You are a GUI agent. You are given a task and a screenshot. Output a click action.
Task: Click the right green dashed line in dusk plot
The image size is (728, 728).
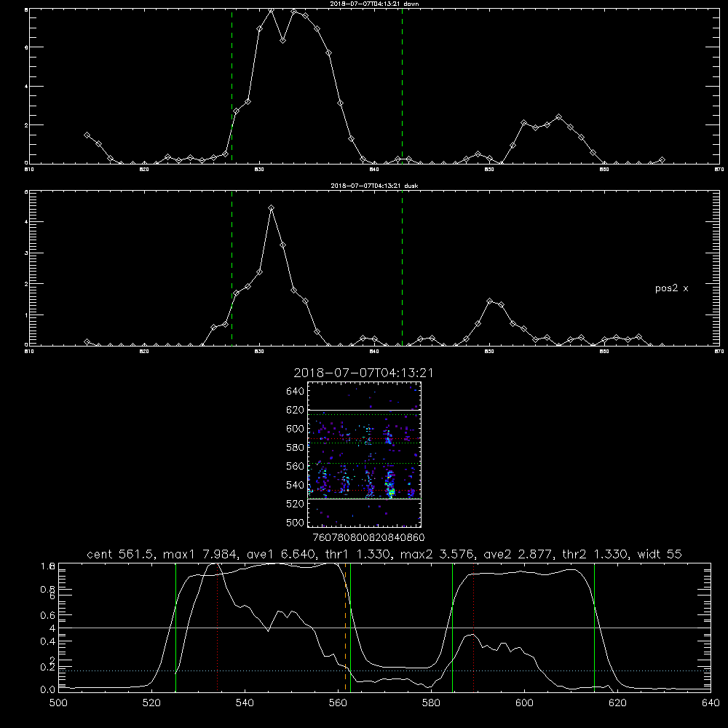[x=402, y=268]
